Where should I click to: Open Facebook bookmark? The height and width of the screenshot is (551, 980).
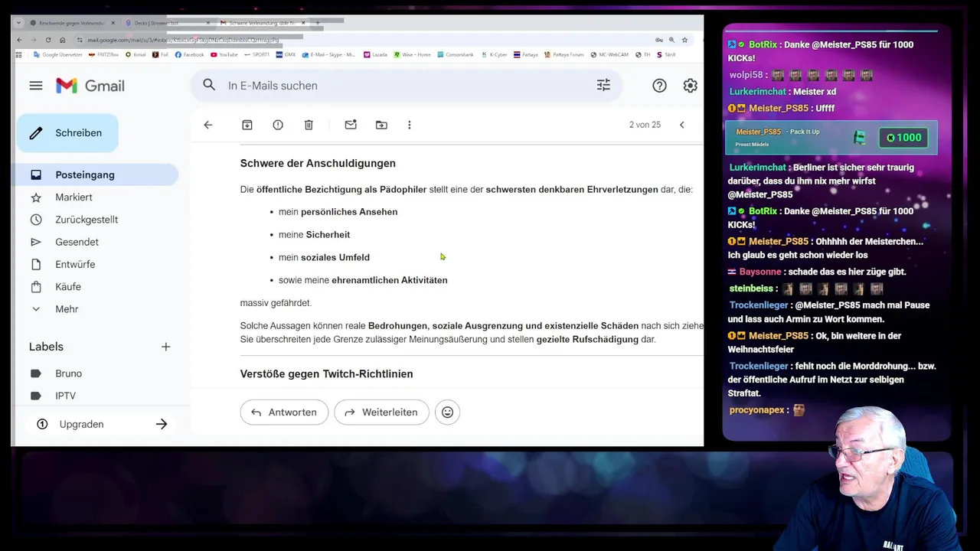click(190, 55)
